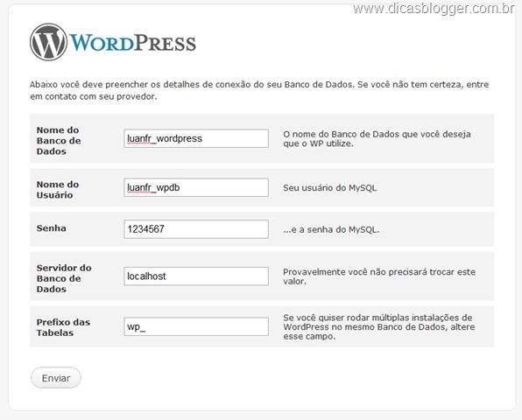Image resolution: width=522 pixels, height=420 pixels.
Task: Click the "O nome do Banco de Dados" description
Action: coord(377,139)
